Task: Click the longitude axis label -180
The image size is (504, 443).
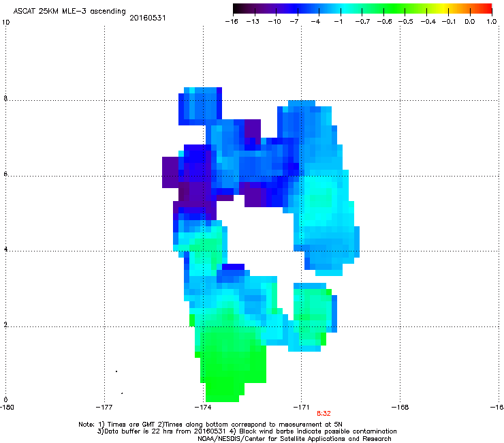Action: click(7, 408)
